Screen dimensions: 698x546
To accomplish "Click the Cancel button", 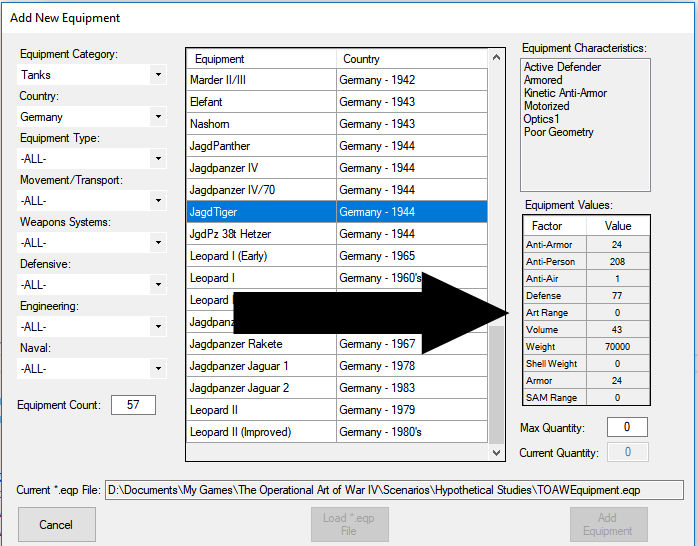I will click(x=57, y=525).
